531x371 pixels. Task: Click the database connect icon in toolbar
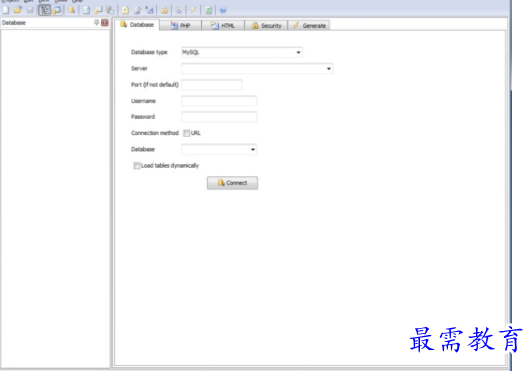71,10
